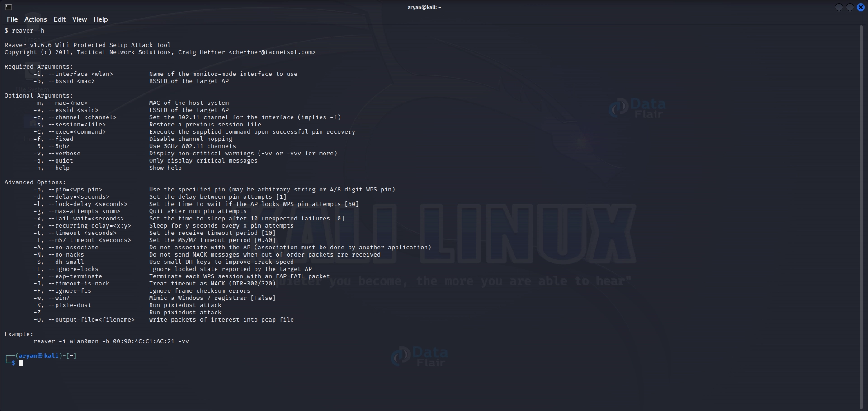Click the '-b, --bssid=<mac>' option
868x411 pixels.
click(x=64, y=81)
